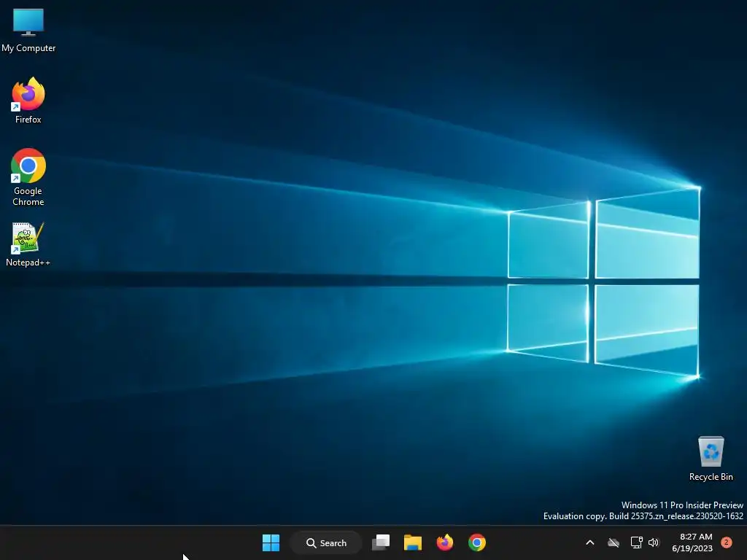747x560 pixels.
Task: Expand the hidden system tray icons
Action: click(x=589, y=542)
